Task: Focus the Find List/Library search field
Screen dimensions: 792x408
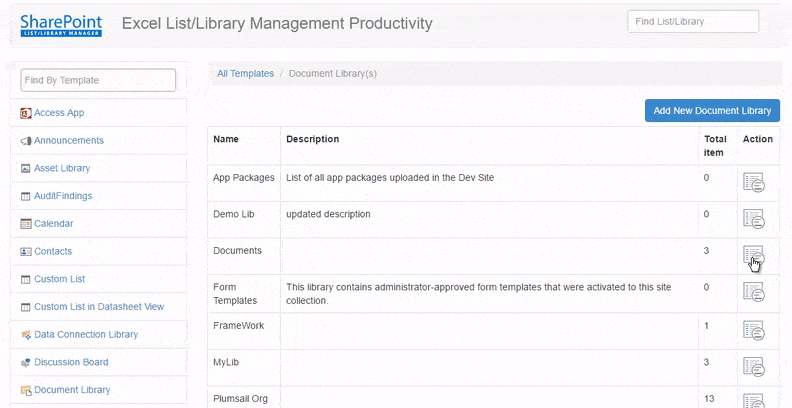Action: (693, 22)
